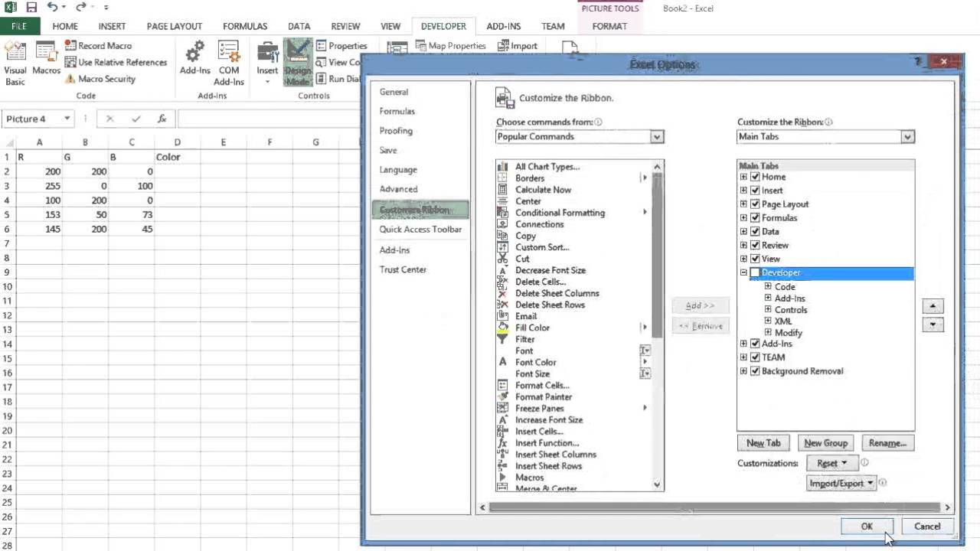Viewport: 980px width, 551px height.
Task: Open Choose commands from dropdown
Action: coord(656,137)
